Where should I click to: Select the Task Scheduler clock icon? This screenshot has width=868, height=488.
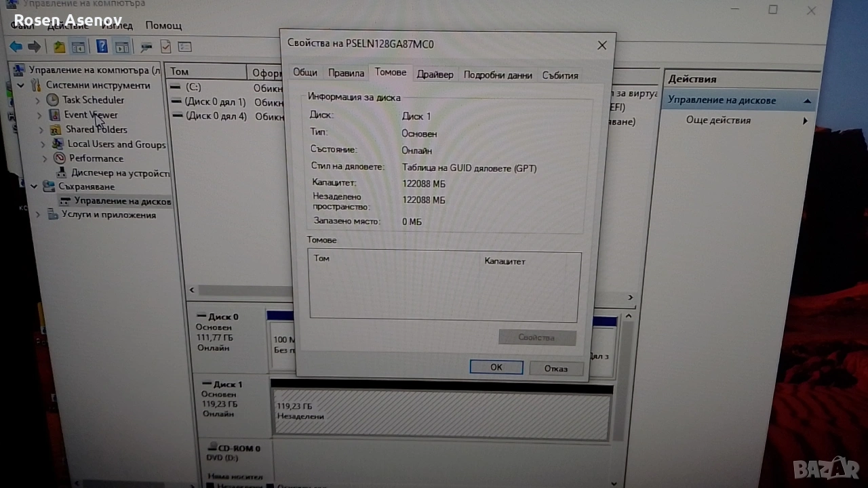(x=52, y=100)
